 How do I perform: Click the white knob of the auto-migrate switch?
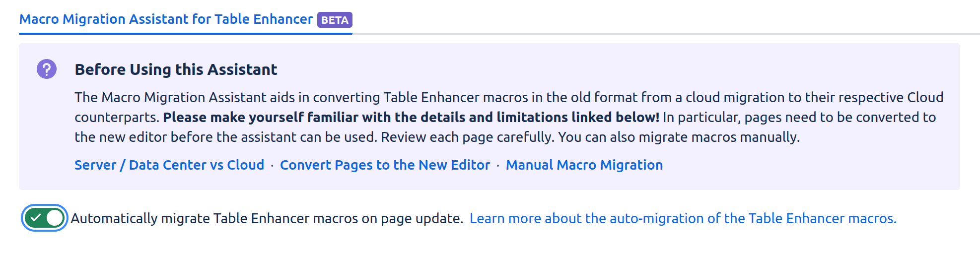(x=55, y=218)
